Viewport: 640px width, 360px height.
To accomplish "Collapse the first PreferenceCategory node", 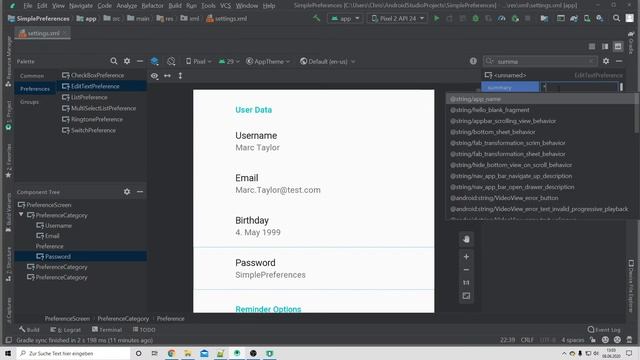I will click(x=21, y=215).
